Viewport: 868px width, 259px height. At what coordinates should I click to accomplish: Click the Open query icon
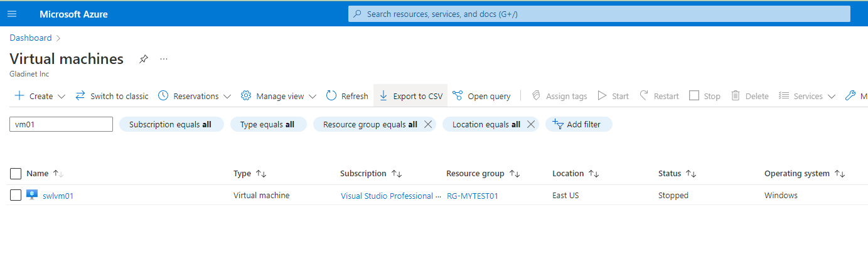(x=458, y=96)
